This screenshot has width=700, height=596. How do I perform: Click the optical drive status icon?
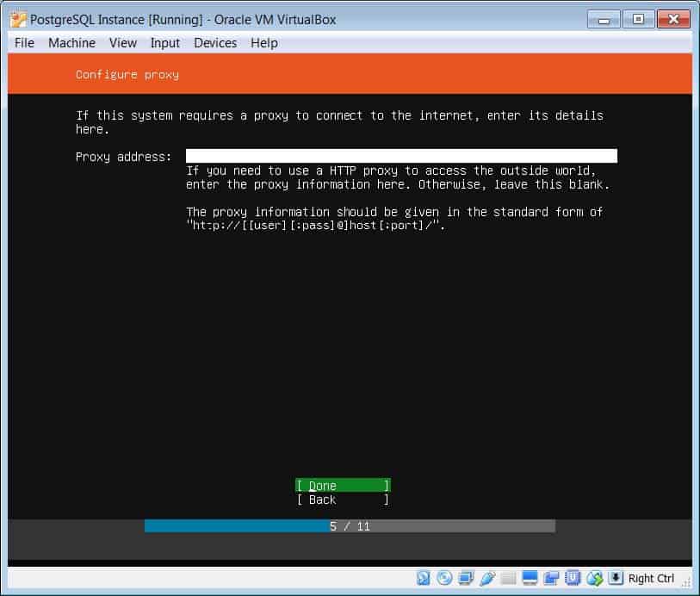point(444,578)
